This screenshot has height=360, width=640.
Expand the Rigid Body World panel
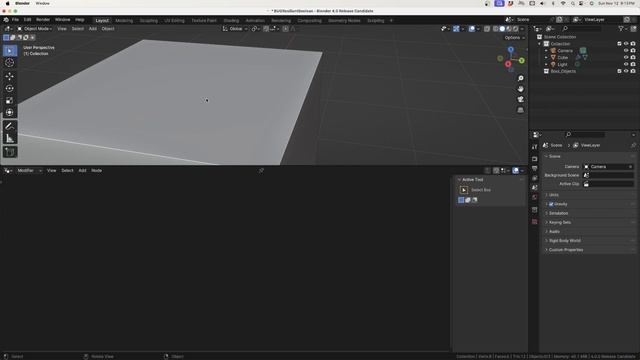[x=589, y=241]
